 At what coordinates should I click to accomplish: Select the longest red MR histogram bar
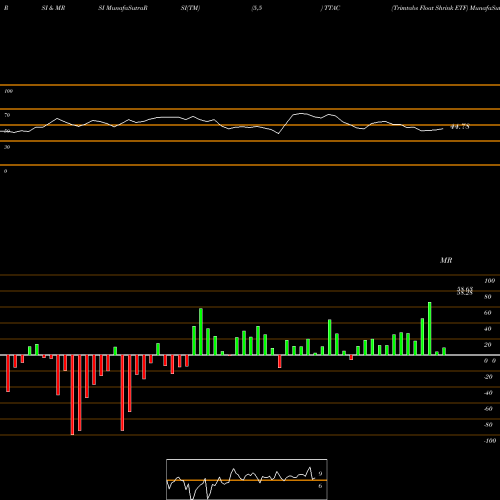point(72,395)
